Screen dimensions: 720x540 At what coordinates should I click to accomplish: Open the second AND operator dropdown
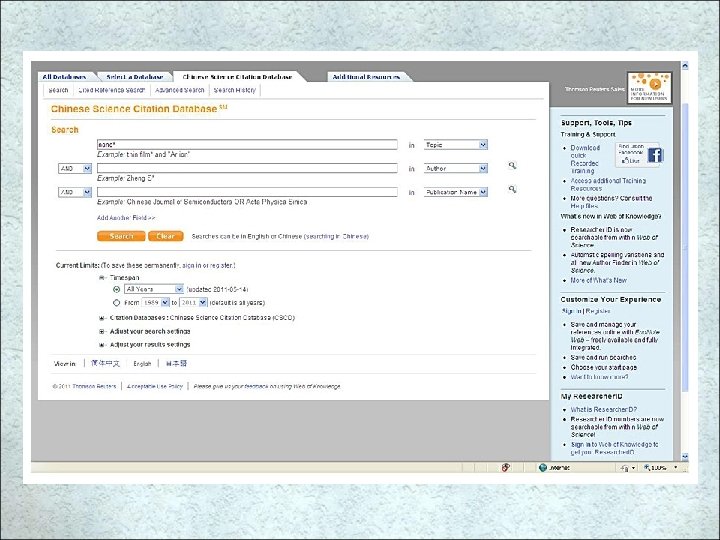(75, 192)
